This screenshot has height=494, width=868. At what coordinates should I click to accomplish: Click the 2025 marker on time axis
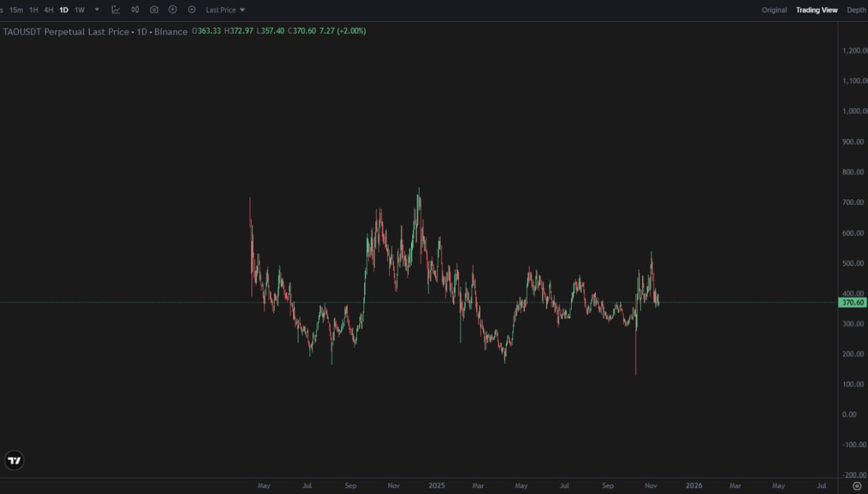(x=437, y=486)
